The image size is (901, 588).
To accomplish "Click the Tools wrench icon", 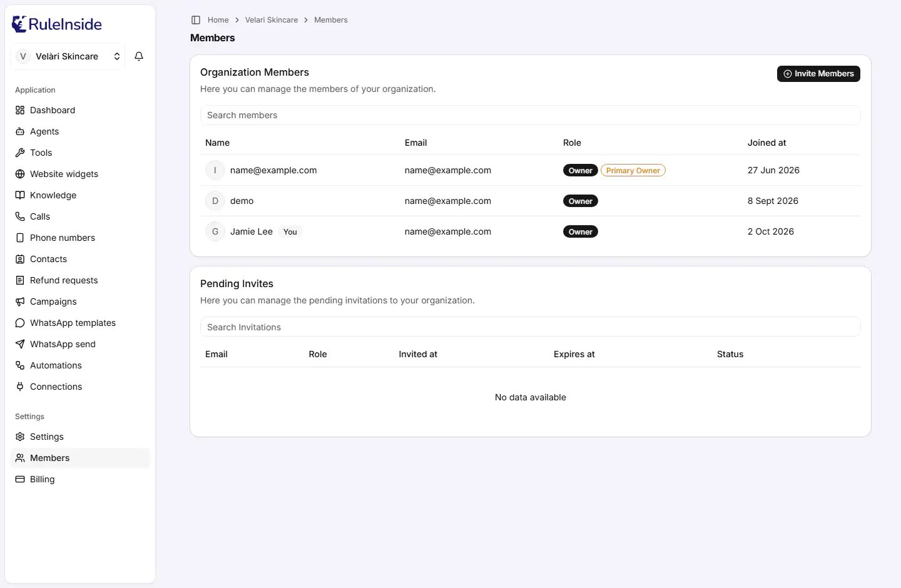I will (20, 153).
